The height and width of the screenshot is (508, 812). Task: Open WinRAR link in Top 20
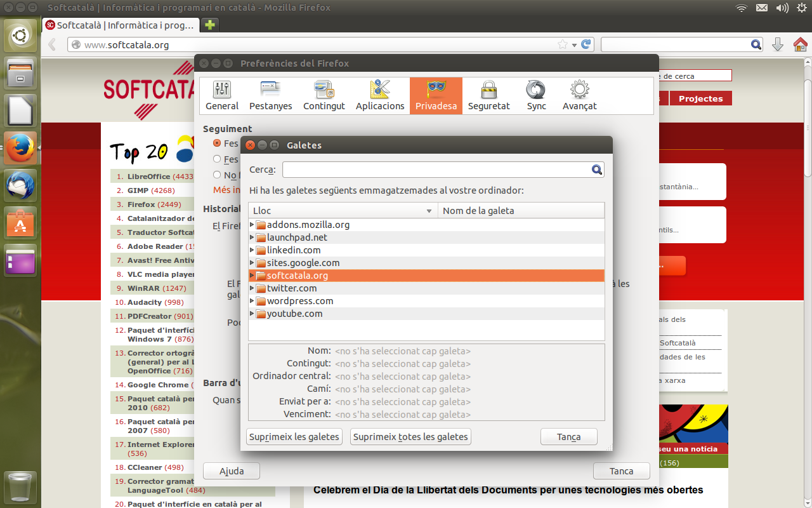pos(143,288)
